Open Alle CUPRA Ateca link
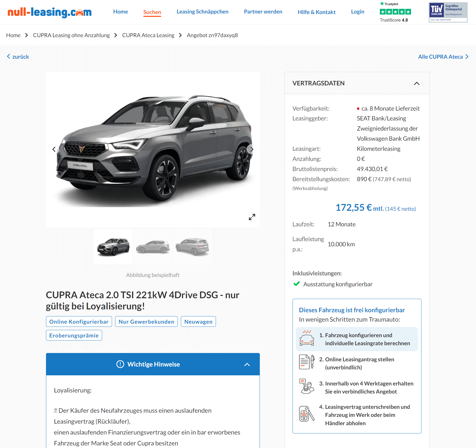The width and height of the screenshot is (476, 448). (440, 57)
